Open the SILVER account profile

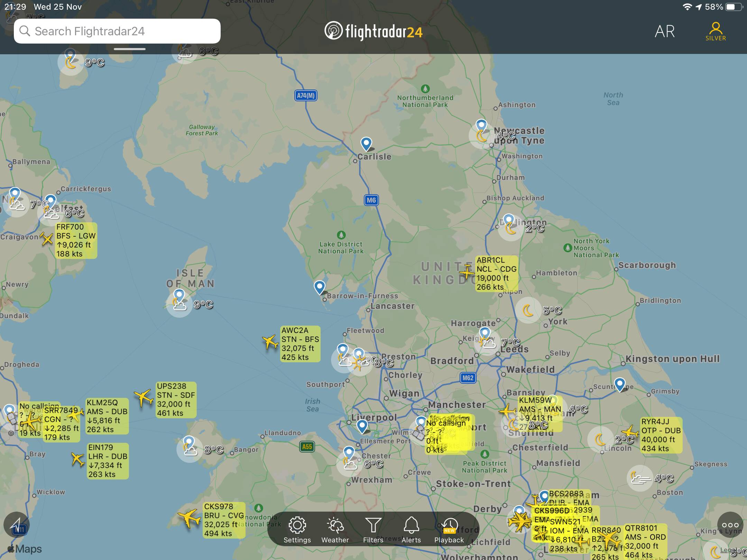[x=716, y=31]
